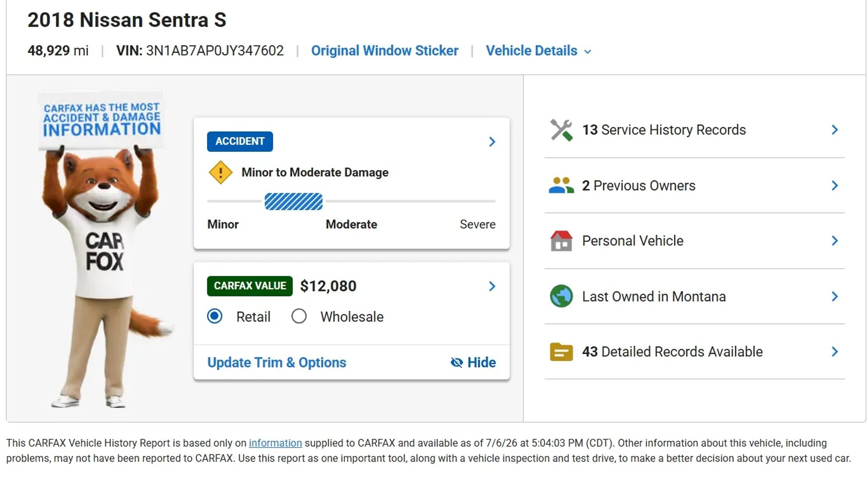Expand the Vehicle Details dropdown

(x=538, y=51)
